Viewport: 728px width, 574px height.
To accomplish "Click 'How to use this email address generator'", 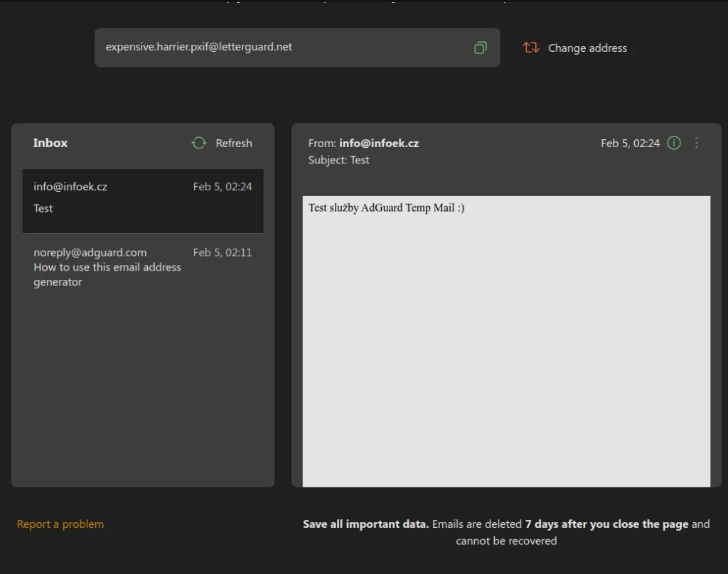I will click(x=107, y=274).
